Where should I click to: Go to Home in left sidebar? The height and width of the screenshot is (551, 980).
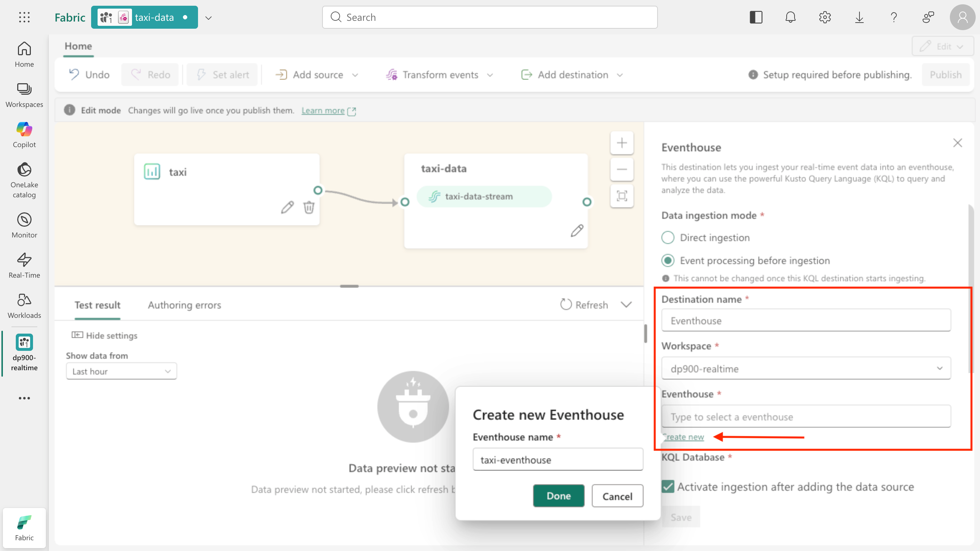click(24, 55)
